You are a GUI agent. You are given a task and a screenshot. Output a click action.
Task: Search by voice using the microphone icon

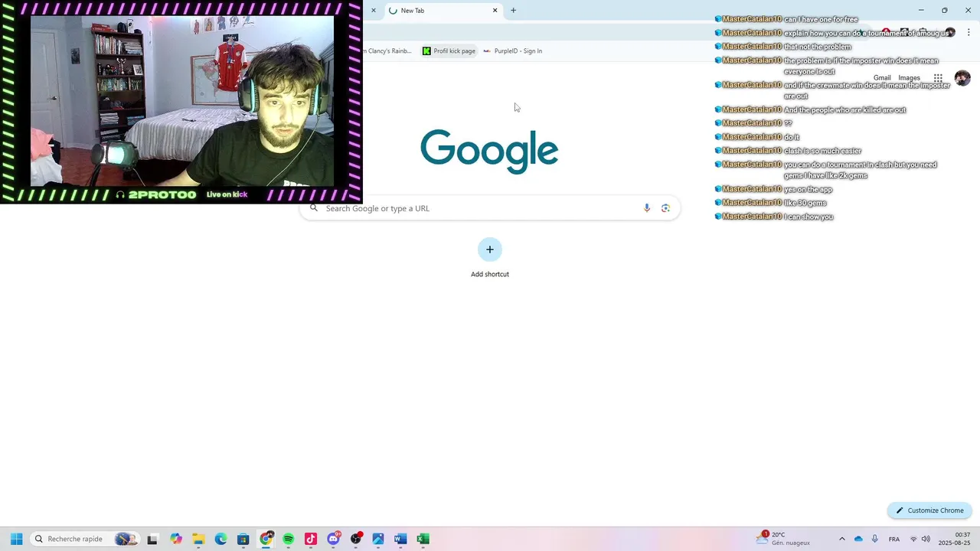[x=647, y=208]
